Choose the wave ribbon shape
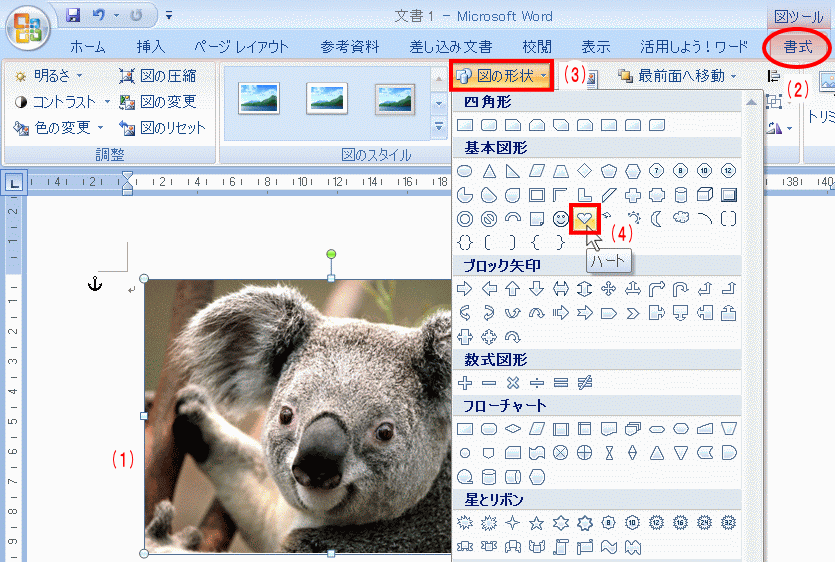The image size is (835, 562). [608, 547]
